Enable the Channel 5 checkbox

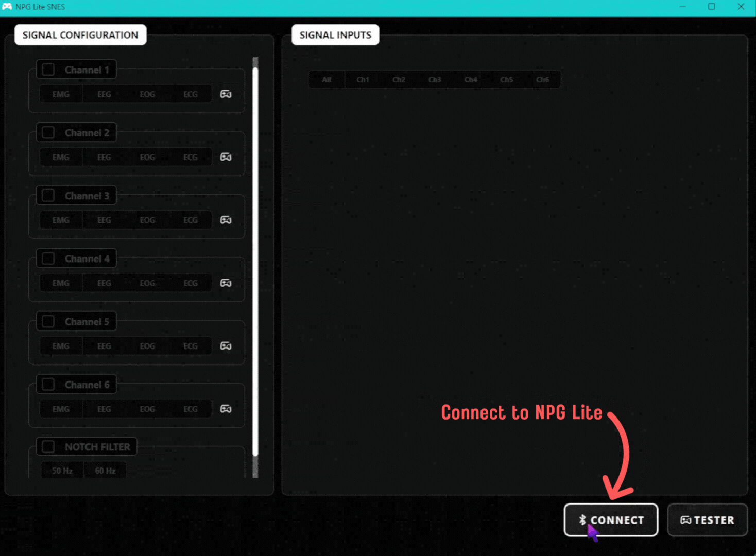pyautogui.click(x=48, y=321)
